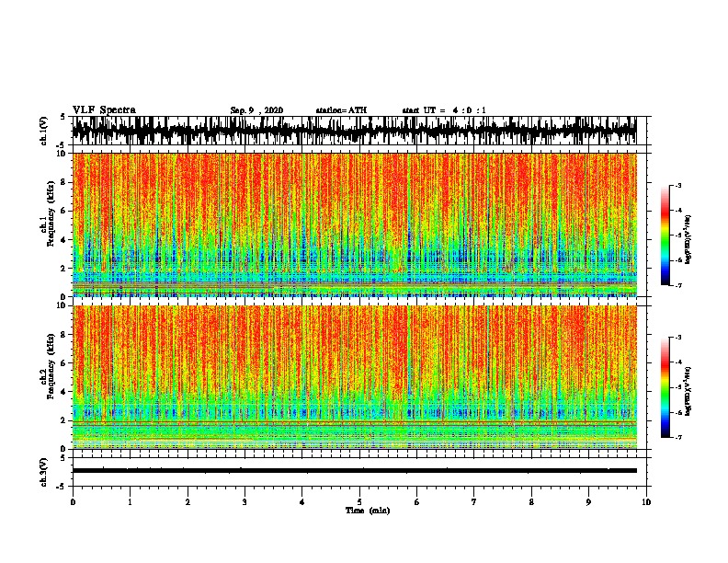Click the ch.2 color bar log(PSD) label
The image size is (728, 563).
[688, 391]
